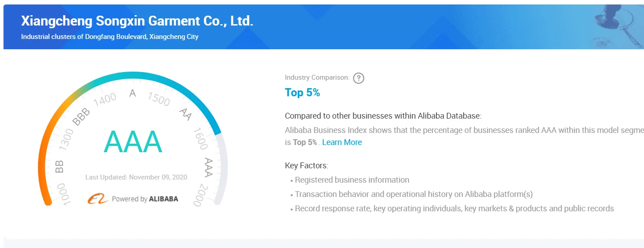The height and width of the screenshot is (248, 644).
Task: Click the blue Top 5% heading
Action: (x=303, y=93)
